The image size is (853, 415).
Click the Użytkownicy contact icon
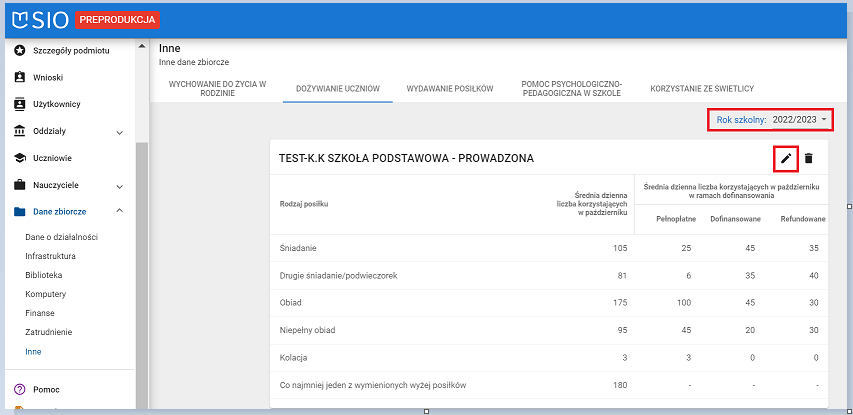point(20,104)
